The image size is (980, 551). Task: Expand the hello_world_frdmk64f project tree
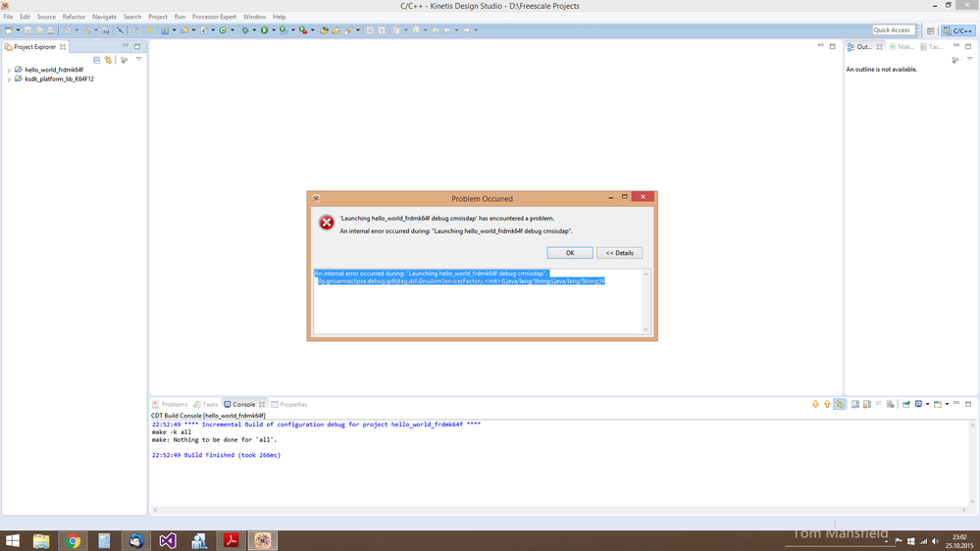[9, 71]
